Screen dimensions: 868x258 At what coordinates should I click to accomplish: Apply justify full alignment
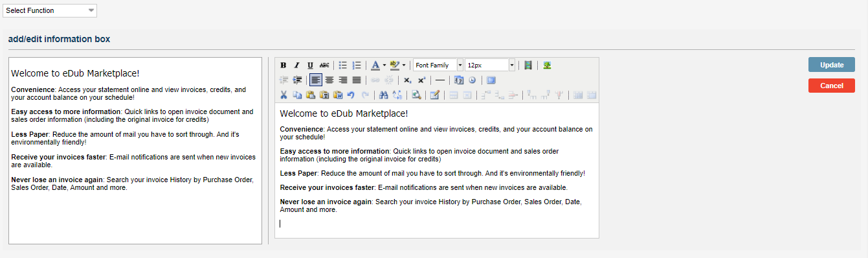point(357,80)
